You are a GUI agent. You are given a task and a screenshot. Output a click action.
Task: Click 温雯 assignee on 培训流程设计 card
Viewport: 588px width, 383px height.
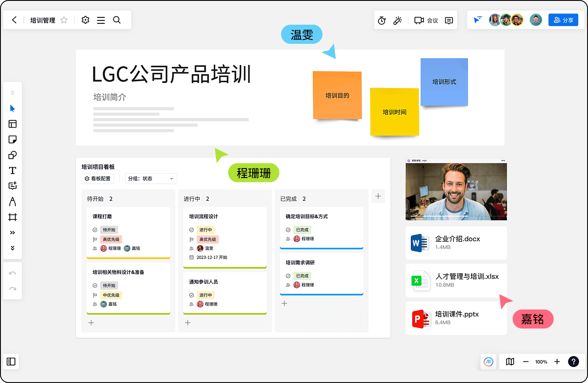tap(205, 249)
